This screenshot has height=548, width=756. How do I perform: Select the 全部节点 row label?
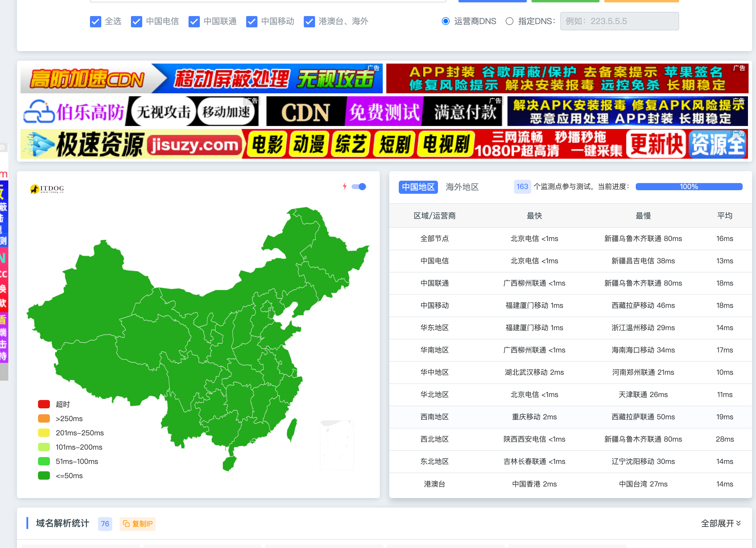click(434, 239)
